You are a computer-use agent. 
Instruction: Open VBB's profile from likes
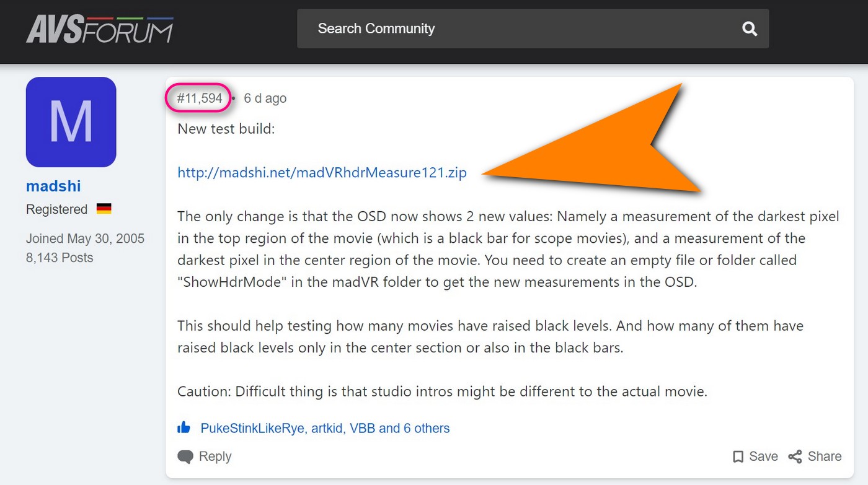pos(363,428)
